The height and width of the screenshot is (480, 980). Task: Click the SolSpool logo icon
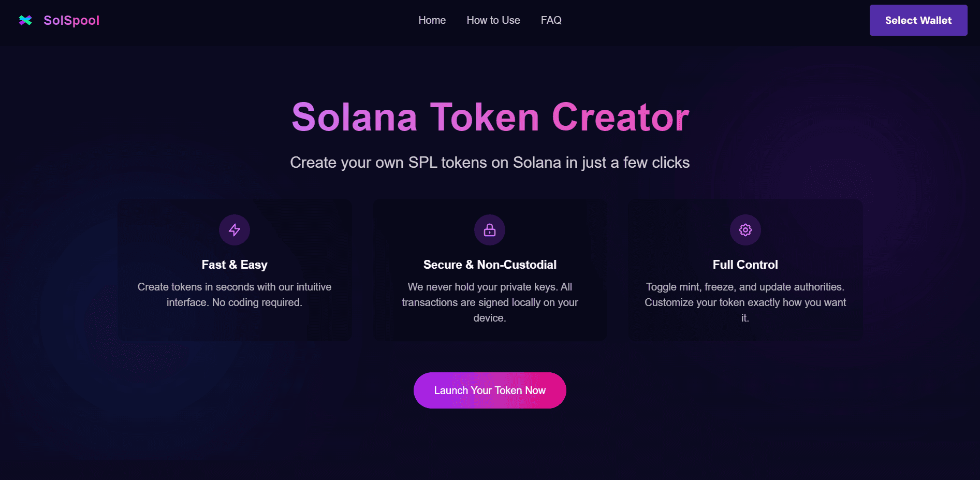25,20
